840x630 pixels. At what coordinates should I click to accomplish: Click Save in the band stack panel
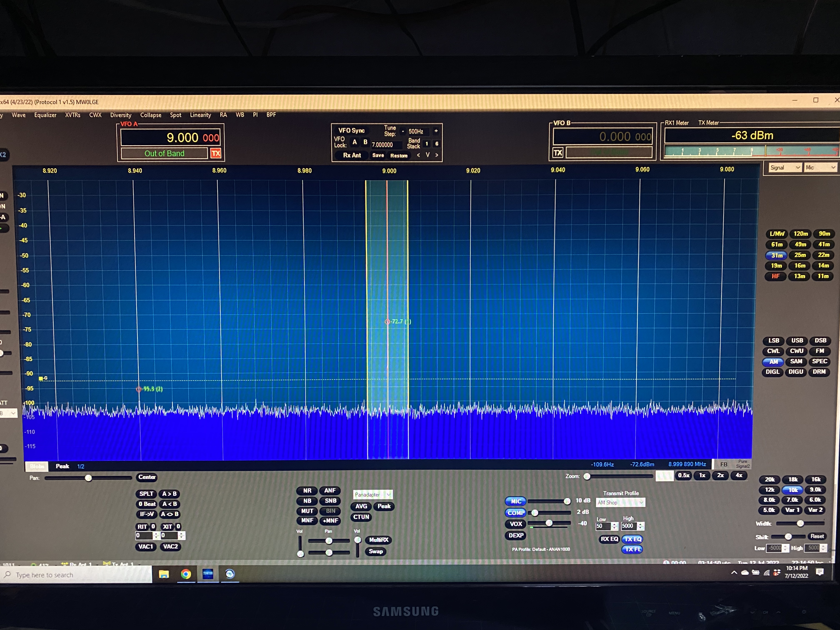[x=378, y=155]
